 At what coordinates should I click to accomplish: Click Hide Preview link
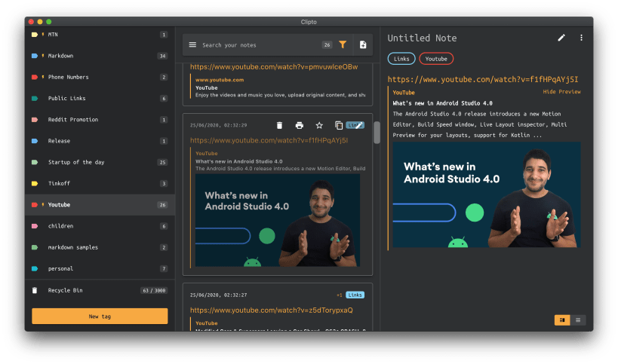click(x=561, y=92)
